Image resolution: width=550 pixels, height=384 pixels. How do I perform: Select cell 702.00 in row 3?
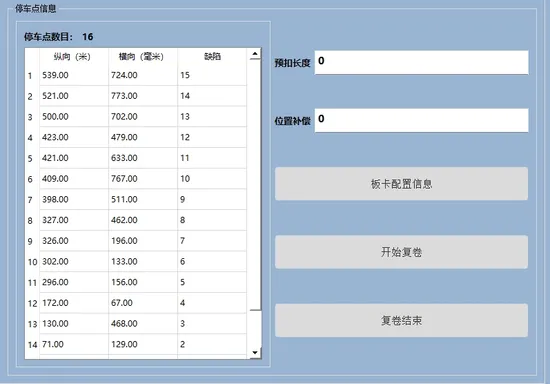click(x=143, y=116)
